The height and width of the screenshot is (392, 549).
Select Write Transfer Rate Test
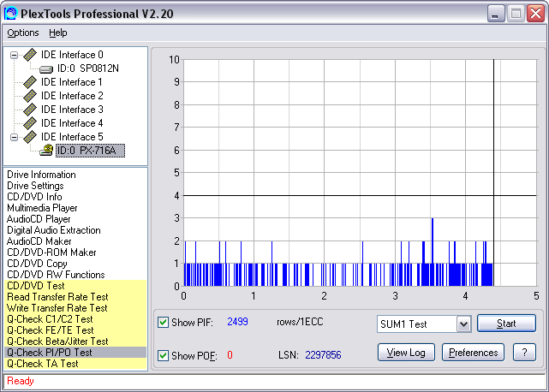click(75, 308)
